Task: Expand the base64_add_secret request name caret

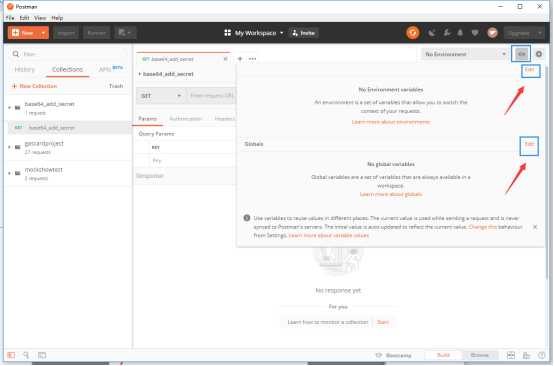Action: 140,74
